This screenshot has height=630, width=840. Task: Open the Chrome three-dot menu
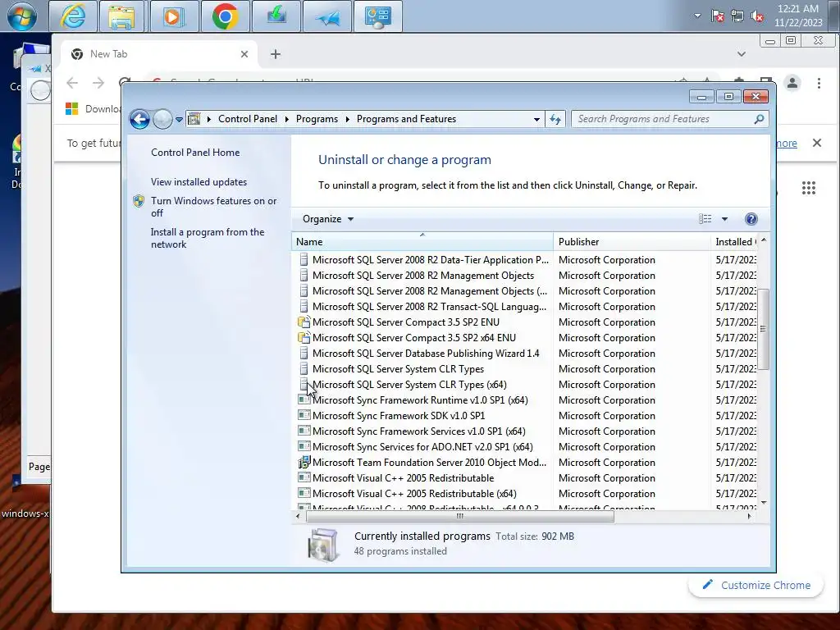coord(819,83)
